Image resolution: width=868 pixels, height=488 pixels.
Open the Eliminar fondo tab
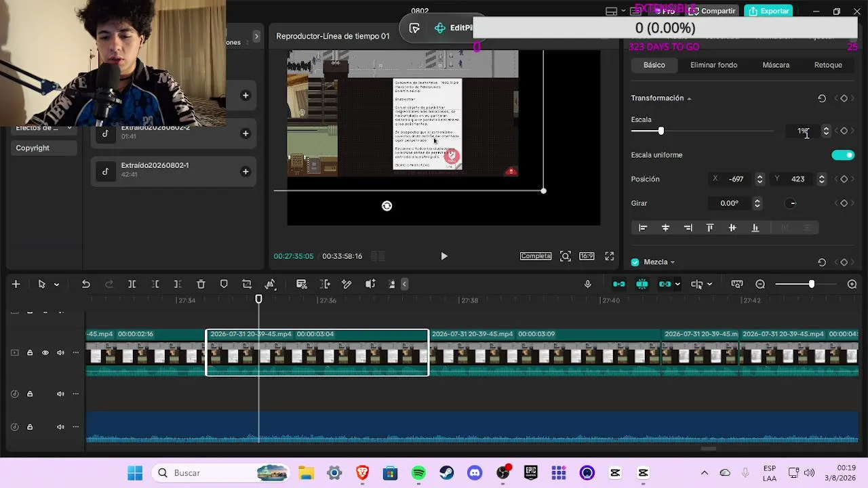713,65
